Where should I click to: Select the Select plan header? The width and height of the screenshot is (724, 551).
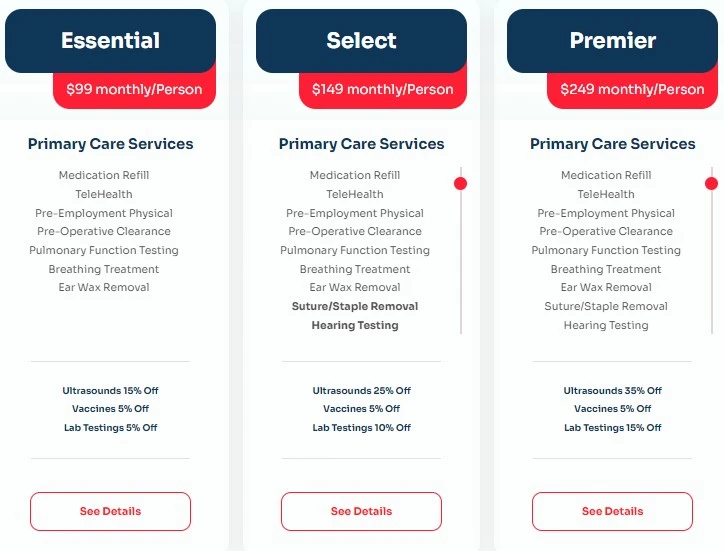pyautogui.click(x=361, y=41)
